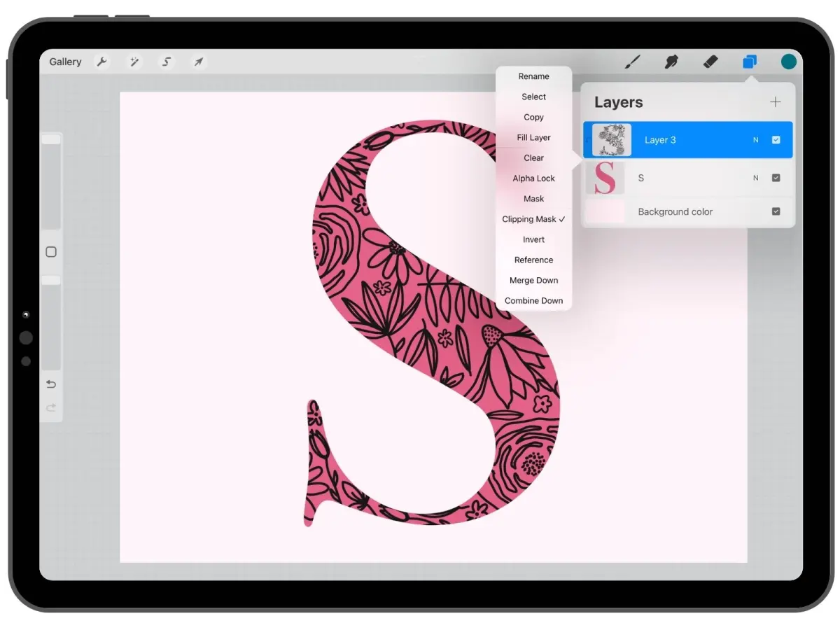Enable Alpha Lock in layer menu

[x=533, y=178]
